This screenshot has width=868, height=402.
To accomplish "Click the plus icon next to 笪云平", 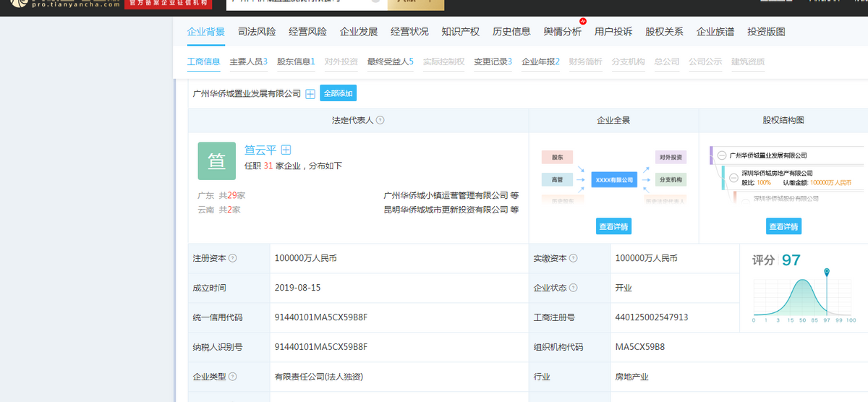I will pos(286,150).
